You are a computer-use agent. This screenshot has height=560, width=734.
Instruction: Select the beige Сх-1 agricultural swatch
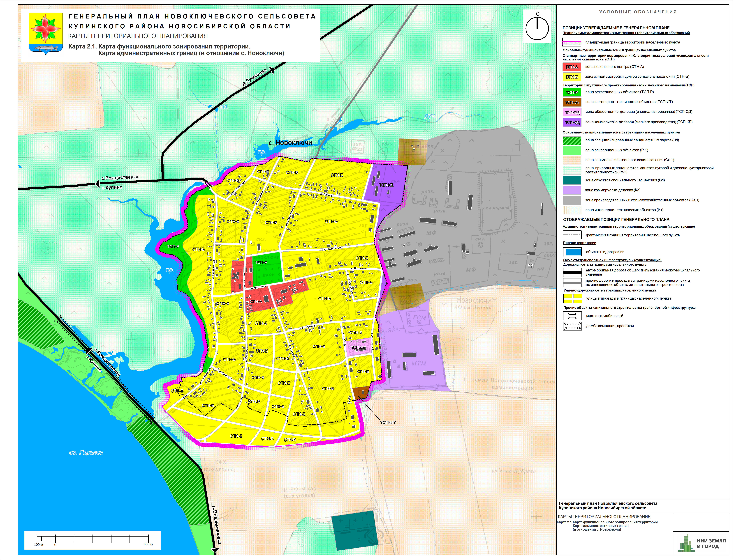tap(572, 160)
